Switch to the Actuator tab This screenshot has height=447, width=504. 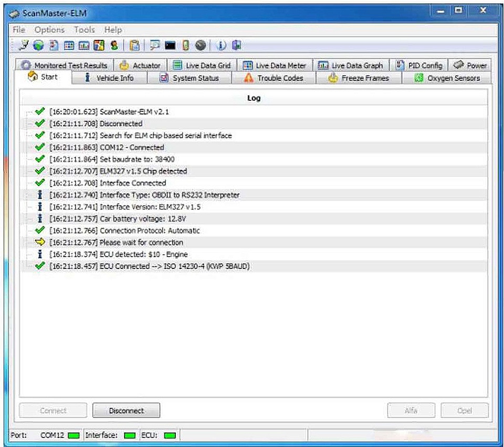[141, 65]
